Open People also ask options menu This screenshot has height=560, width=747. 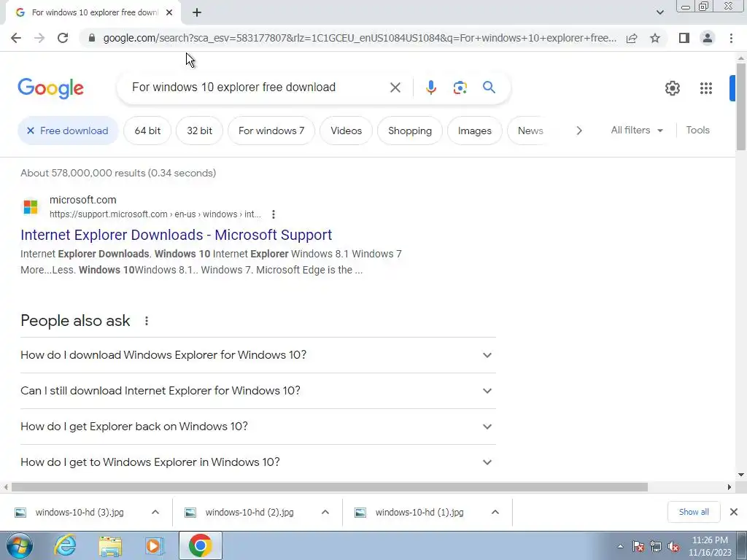point(147,321)
